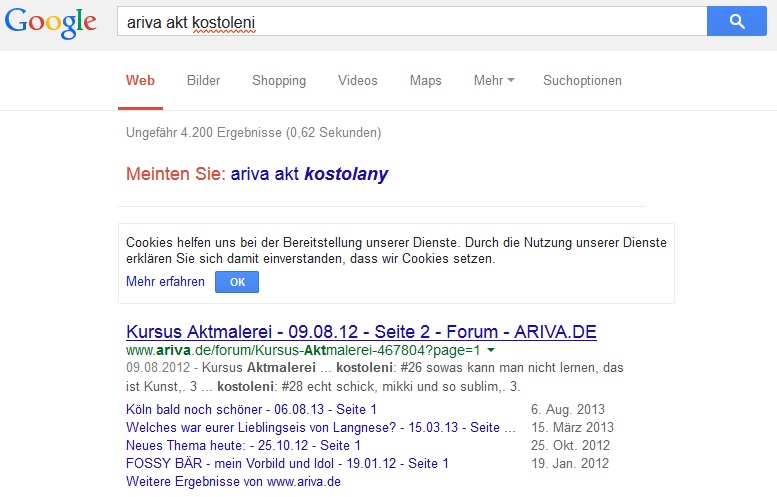This screenshot has height=497, width=777.
Task: Click 'Weitere Ergebnisse von www.ariva.de'
Action: pos(233,481)
